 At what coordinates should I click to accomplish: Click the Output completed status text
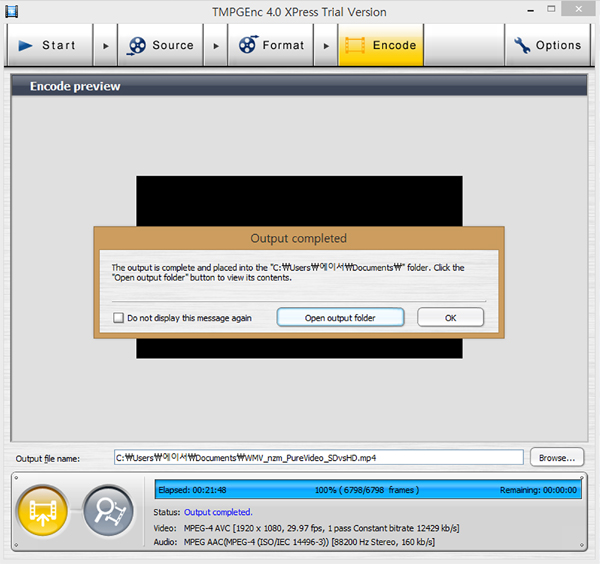(218, 512)
